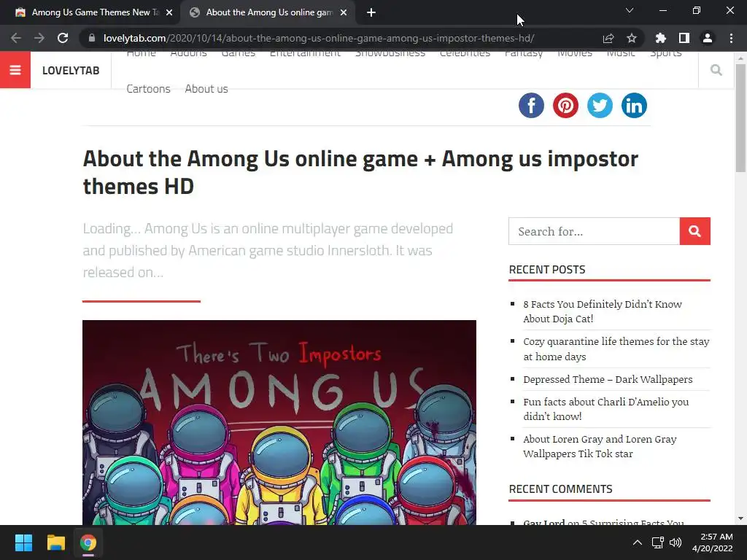Open the Extensions puzzle icon
The width and height of the screenshot is (747, 560).
click(660, 38)
